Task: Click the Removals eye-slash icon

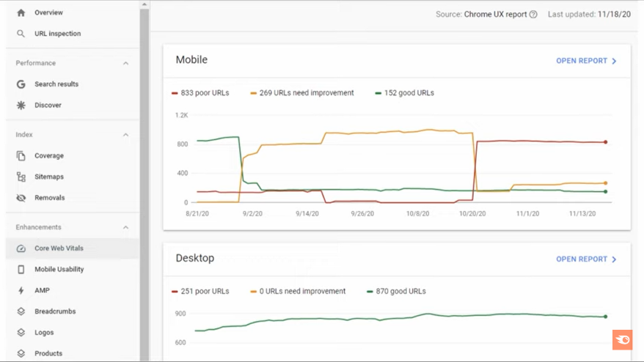Action: 21,198
